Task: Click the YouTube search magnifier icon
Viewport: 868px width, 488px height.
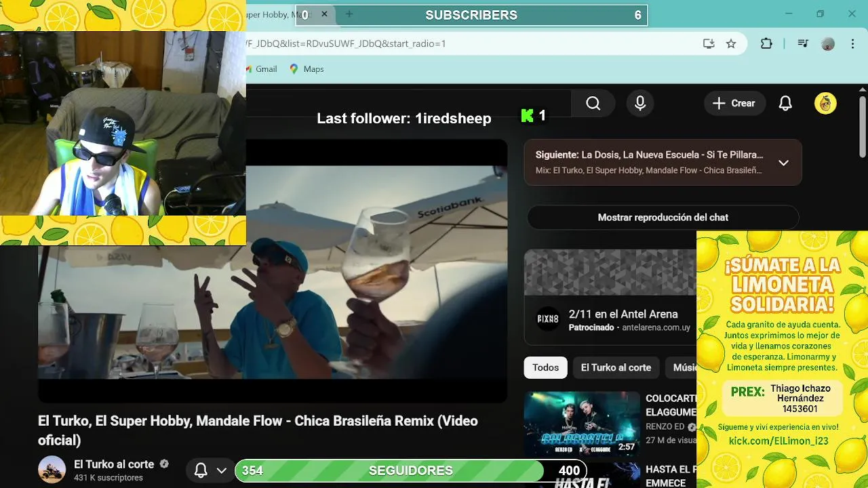Action: [x=593, y=103]
